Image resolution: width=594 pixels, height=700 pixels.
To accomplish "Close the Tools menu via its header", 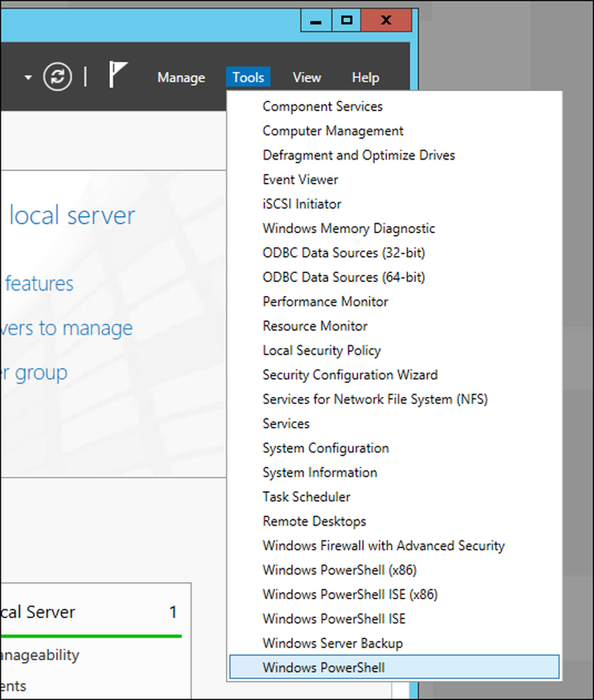I will pos(248,78).
